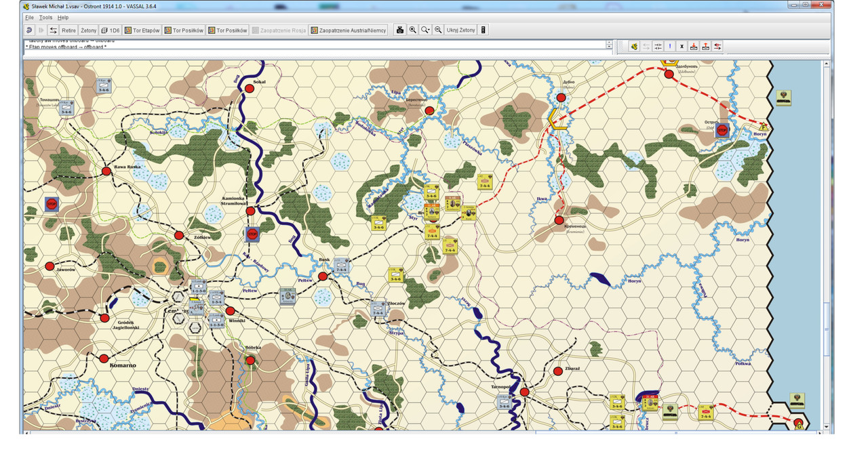Select the 3-4-6 counter near Tomaszów
The width and height of the screenshot is (868, 475).
pyautogui.click(x=66, y=108)
